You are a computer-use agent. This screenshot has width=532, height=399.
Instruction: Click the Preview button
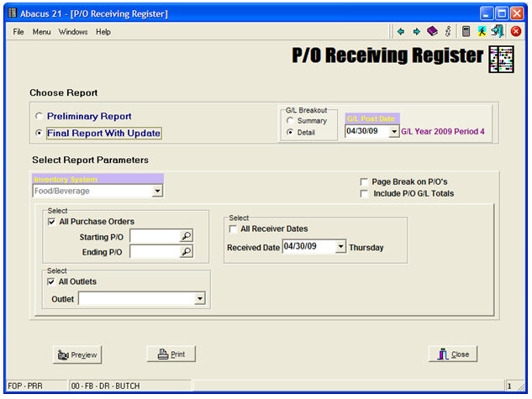click(76, 354)
